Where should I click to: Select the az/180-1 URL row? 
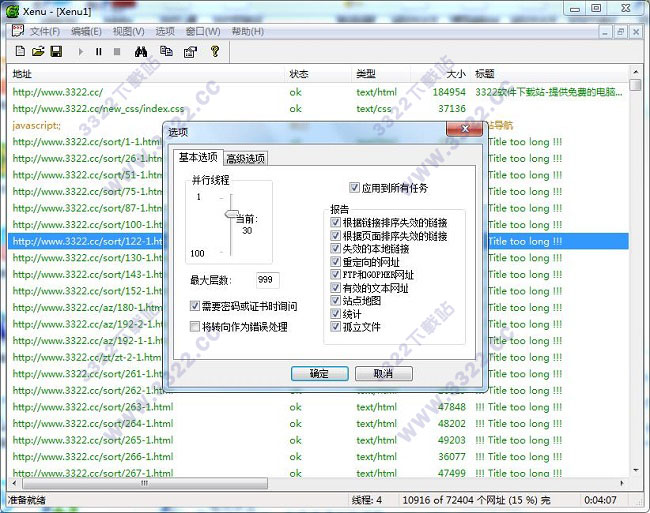(318, 307)
